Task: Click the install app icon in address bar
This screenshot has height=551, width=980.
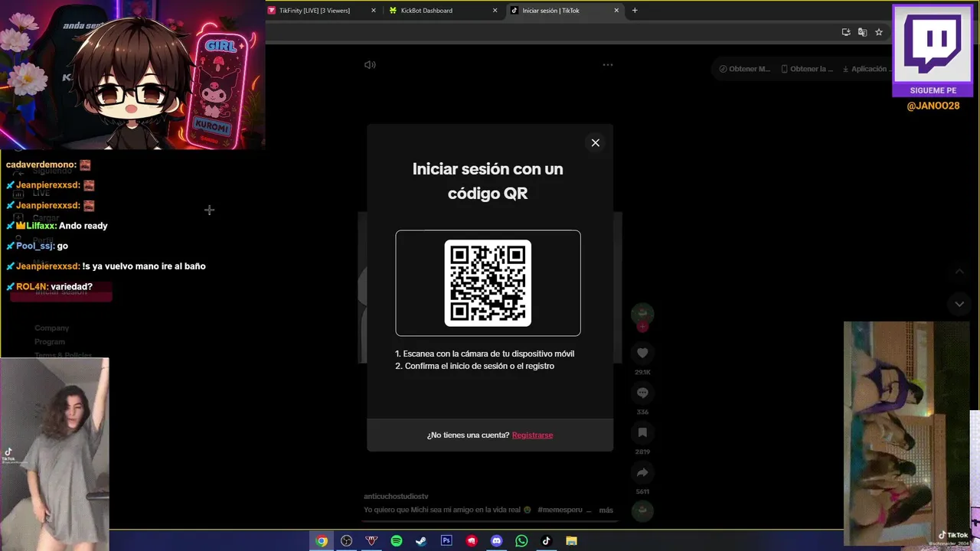Action: 846,32
